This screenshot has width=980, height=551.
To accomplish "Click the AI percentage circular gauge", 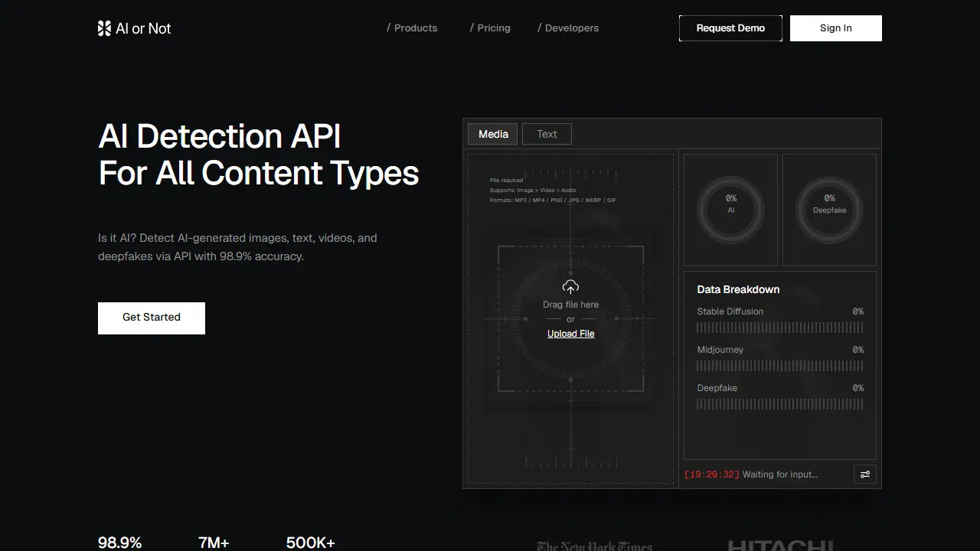I will [x=730, y=210].
